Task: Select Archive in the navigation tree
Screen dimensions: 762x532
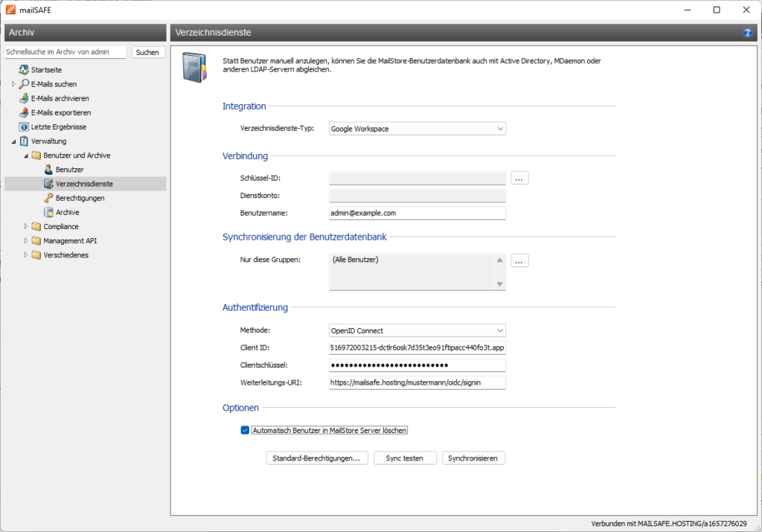Action: (x=67, y=212)
